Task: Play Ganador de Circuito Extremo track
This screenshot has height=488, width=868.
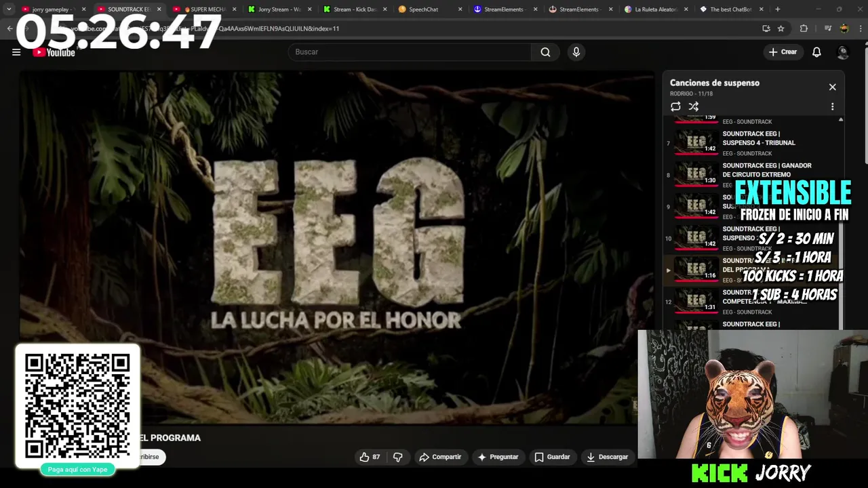Action: pyautogui.click(x=751, y=175)
